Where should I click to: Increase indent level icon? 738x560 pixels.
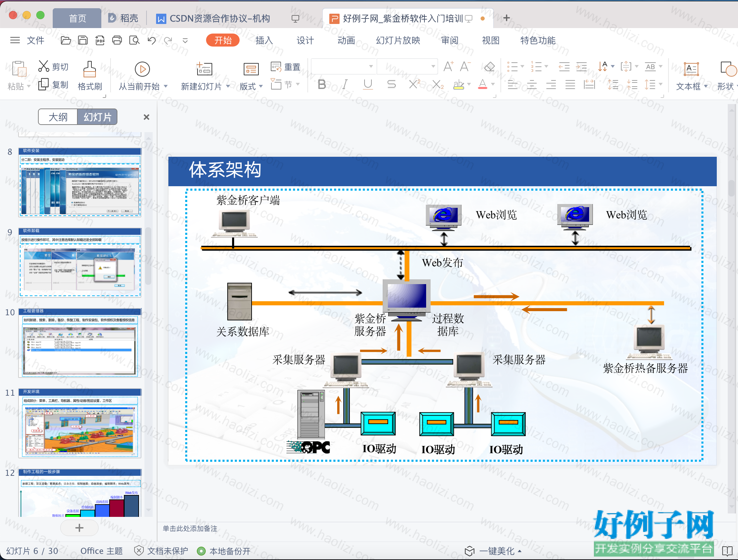[581, 66]
